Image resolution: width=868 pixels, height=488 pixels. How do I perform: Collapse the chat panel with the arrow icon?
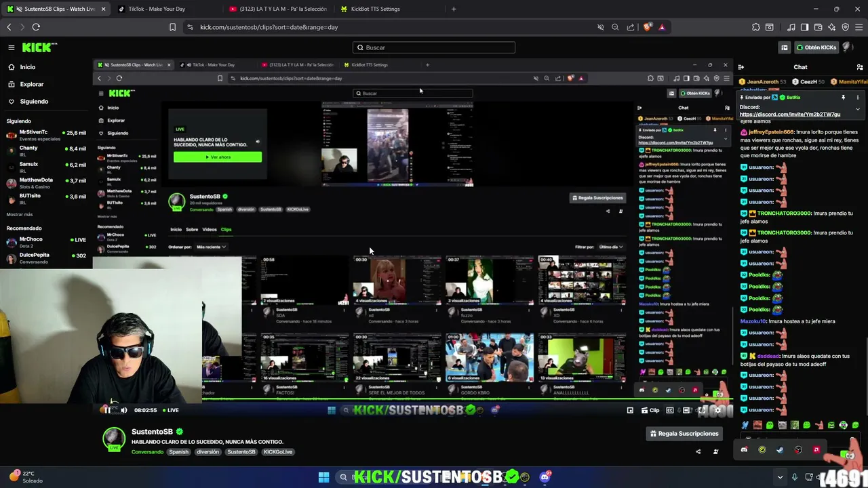point(741,67)
